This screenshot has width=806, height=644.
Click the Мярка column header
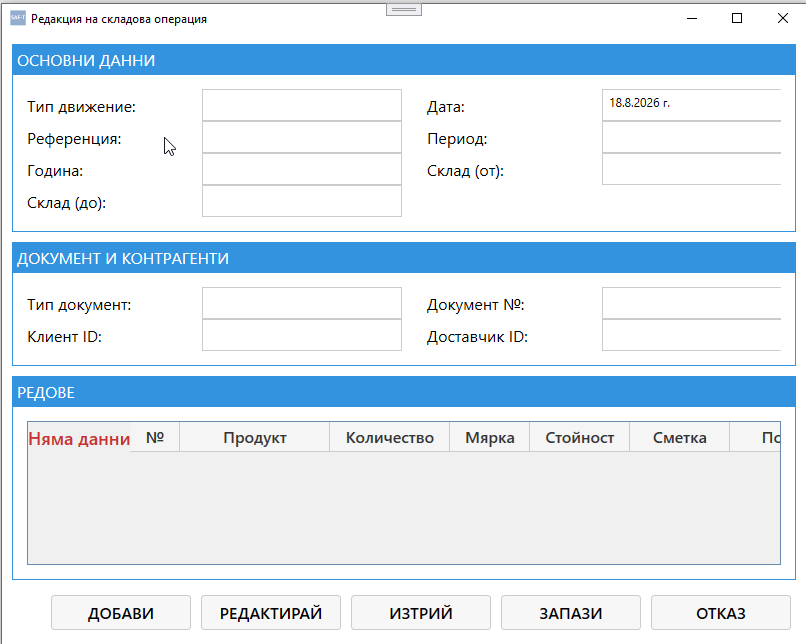(x=490, y=437)
